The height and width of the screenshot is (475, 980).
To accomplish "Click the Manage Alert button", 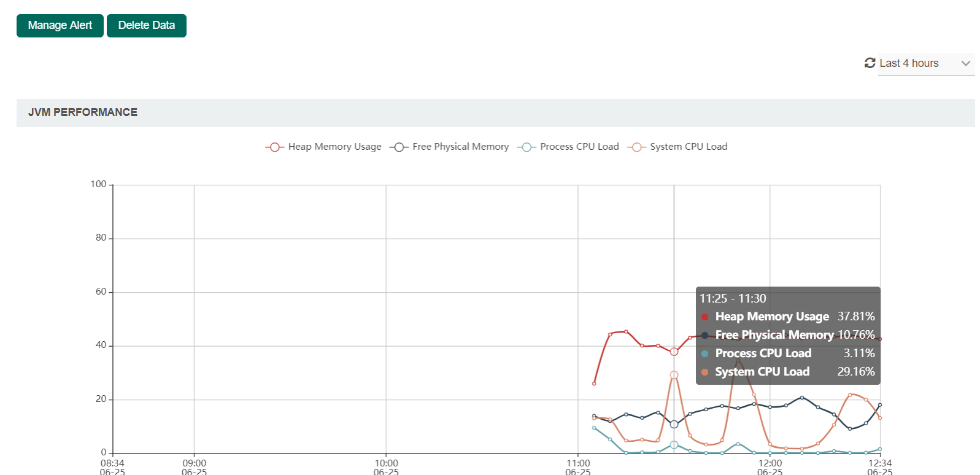I will (60, 25).
